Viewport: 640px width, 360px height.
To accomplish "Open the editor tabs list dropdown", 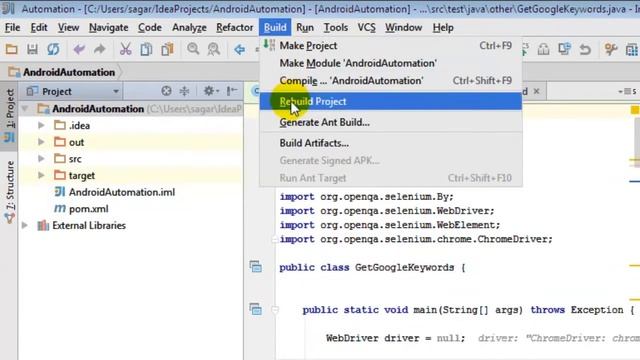I will (627, 91).
